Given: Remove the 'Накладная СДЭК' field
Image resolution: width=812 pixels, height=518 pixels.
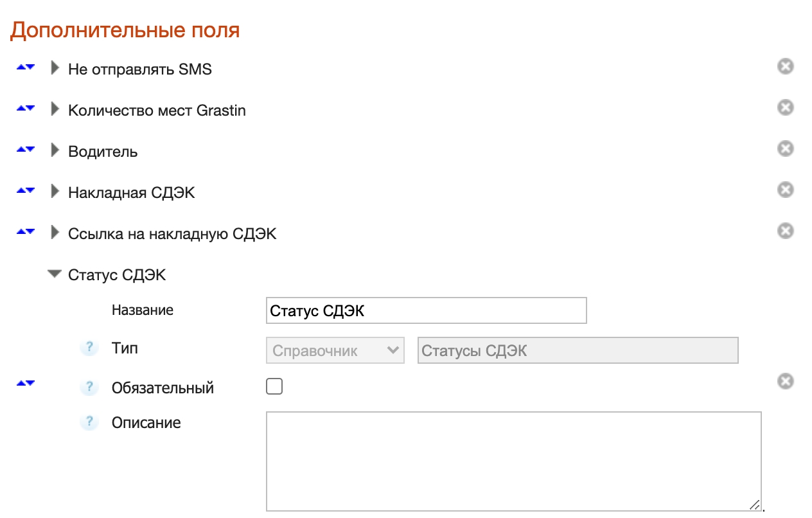Looking at the screenshot, I should coord(785,190).
